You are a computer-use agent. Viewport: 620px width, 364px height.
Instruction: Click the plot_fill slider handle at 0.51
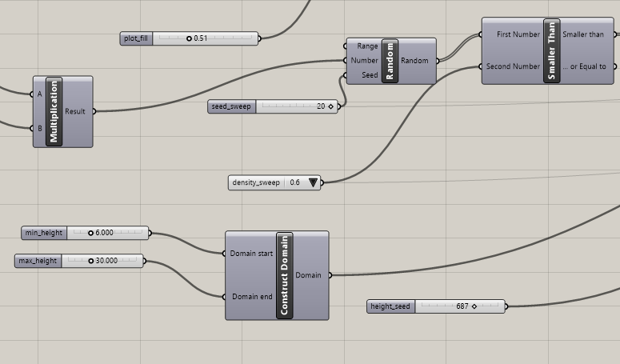coord(189,38)
